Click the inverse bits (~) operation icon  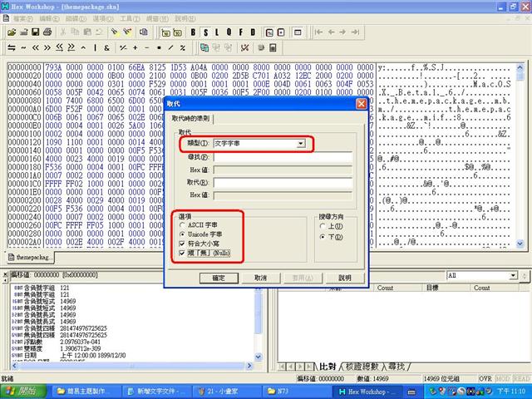[x=23, y=48]
